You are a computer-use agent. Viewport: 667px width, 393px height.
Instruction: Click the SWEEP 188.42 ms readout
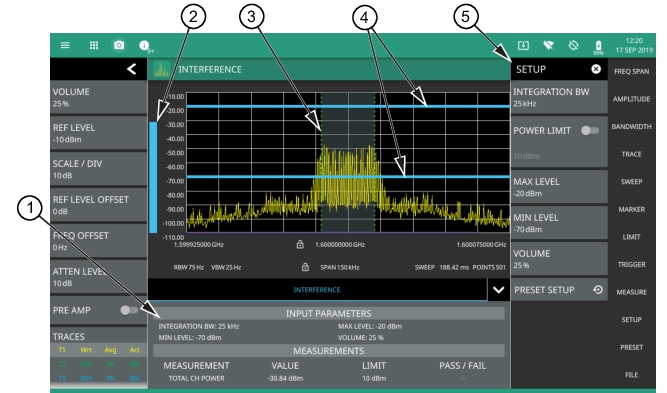click(442, 267)
